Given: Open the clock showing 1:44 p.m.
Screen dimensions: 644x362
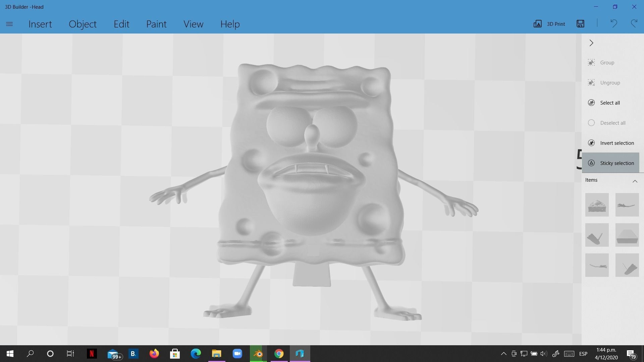Looking at the screenshot, I should tap(606, 354).
